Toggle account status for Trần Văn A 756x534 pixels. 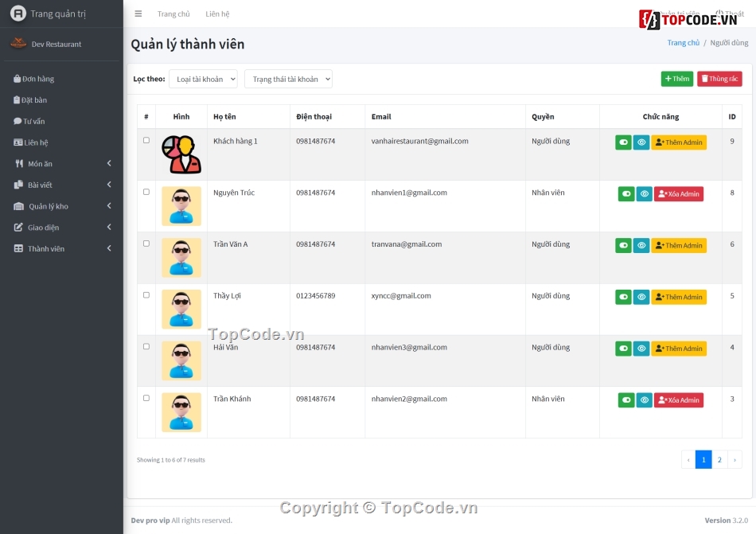pos(623,246)
